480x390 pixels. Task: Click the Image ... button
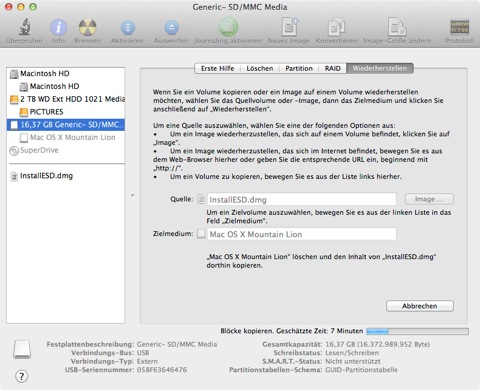(x=429, y=199)
